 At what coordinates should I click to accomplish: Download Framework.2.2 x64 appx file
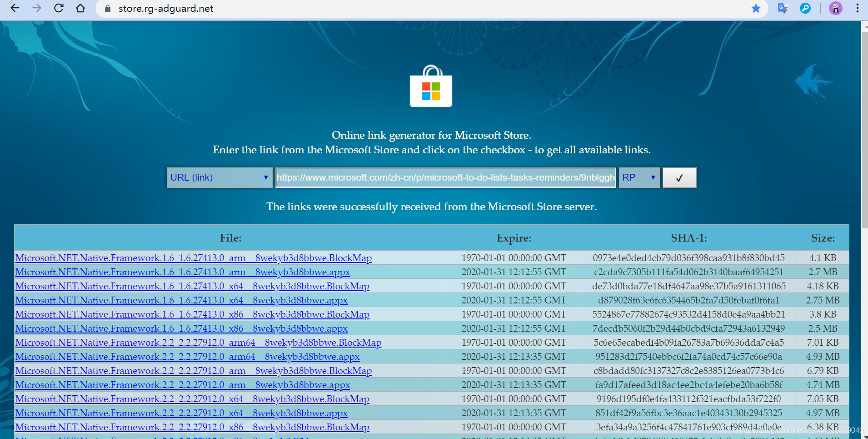coord(181,413)
